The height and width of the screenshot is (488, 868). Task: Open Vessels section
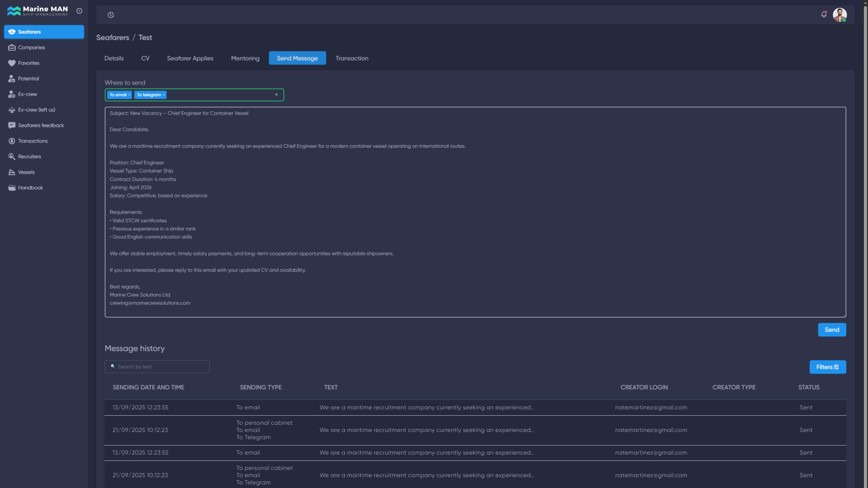[x=44, y=172]
